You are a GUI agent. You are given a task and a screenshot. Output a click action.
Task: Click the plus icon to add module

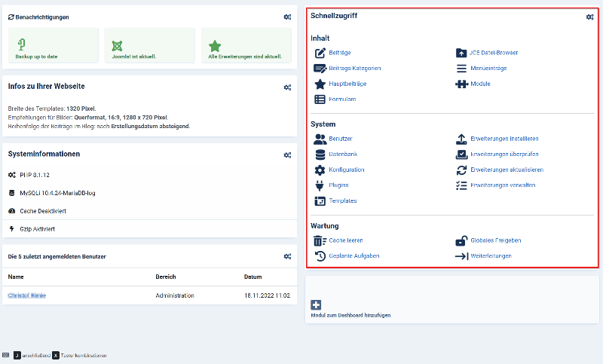coord(316,305)
